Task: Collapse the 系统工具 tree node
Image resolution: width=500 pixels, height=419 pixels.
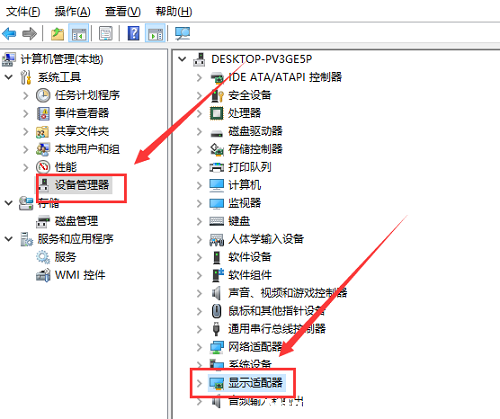Action: [8, 77]
